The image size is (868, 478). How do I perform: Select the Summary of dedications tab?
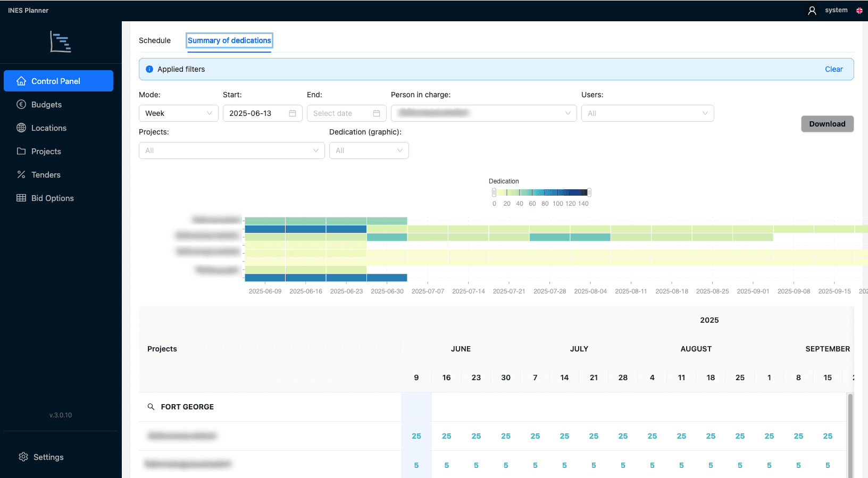click(229, 40)
